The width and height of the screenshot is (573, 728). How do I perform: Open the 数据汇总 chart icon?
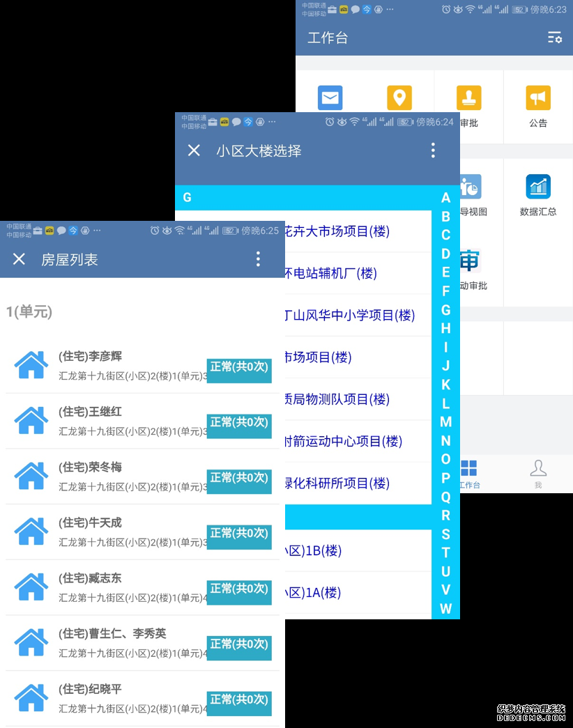tap(538, 187)
